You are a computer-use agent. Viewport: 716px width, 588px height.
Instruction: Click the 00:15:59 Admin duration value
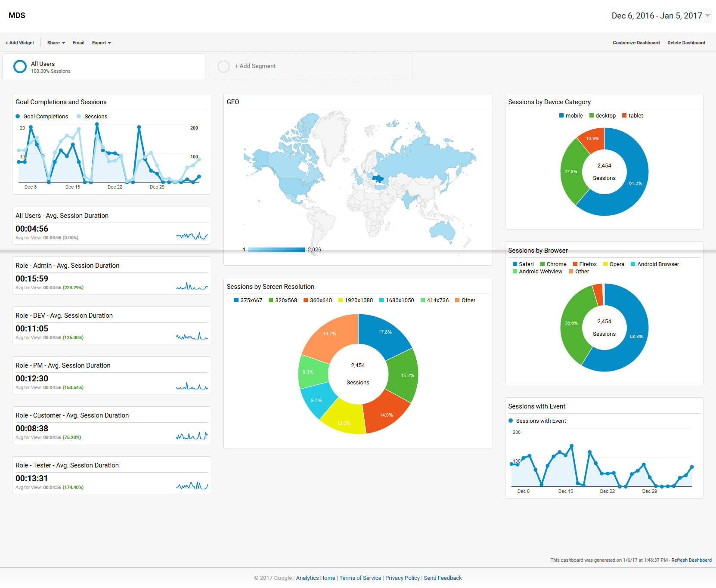[32, 279]
